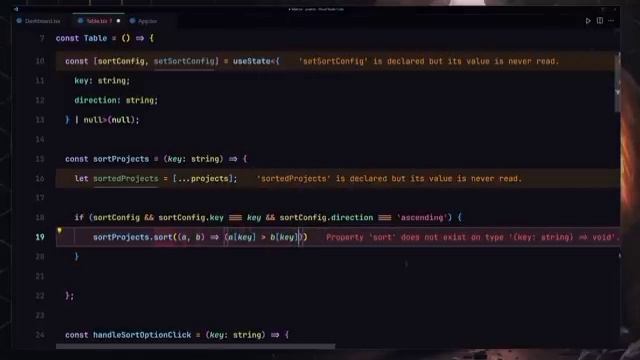Click the 'useState' call on line 10
The image size is (640, 360).
click(251, 61)
